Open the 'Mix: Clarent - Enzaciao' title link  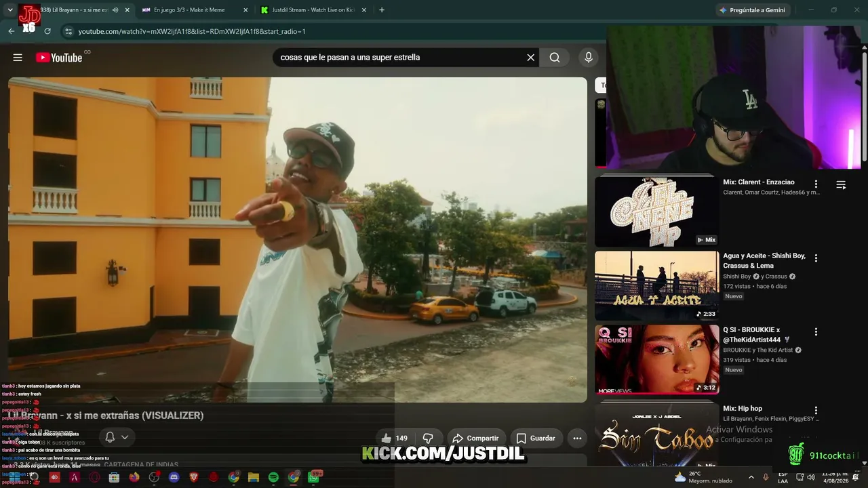(x=759, y=182)
